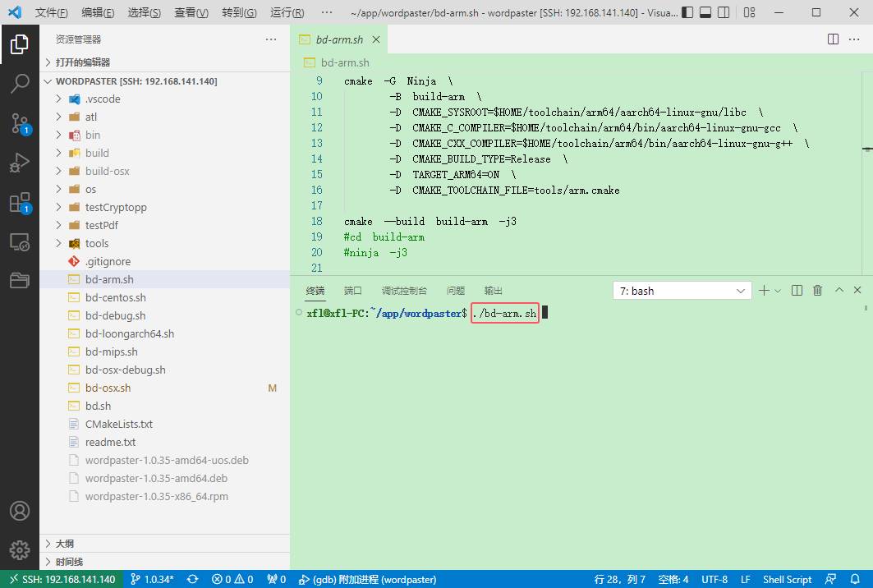
Task: Kill terminal with the trash icon
Action: (x=817, y=291)
